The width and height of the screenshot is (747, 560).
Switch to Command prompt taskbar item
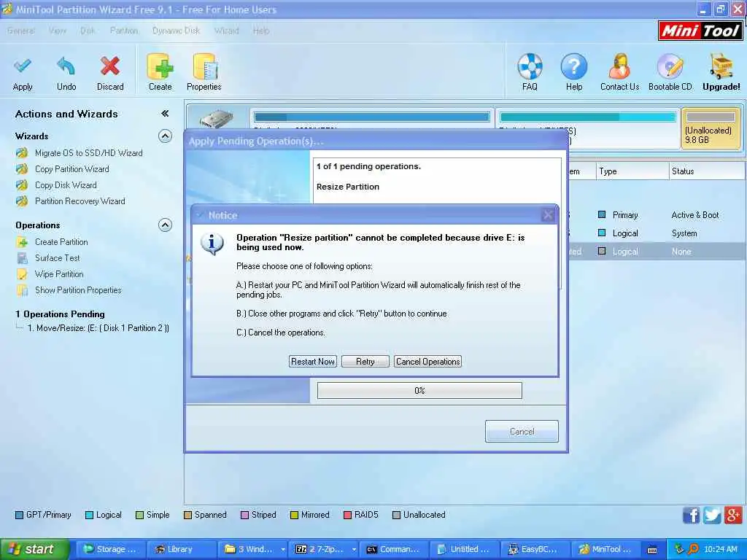pyautogui.click(x=393, y=550)
